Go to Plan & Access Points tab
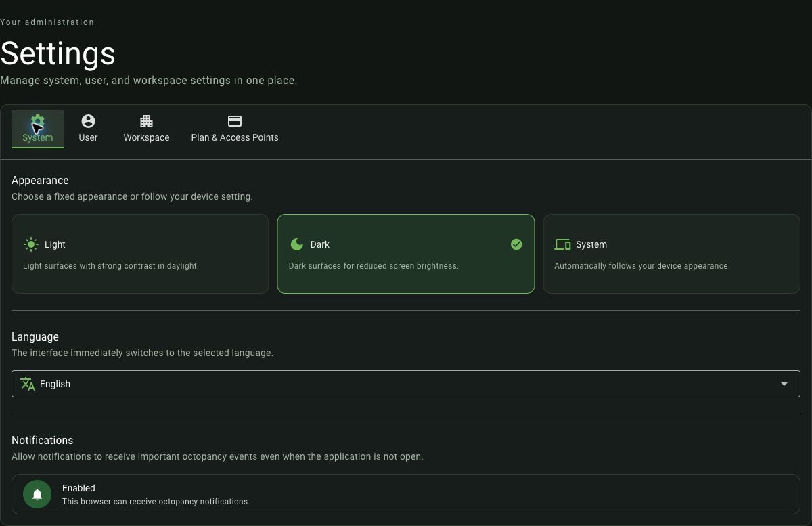The width and height of the screenshot is (812, 526). point(235,129)
